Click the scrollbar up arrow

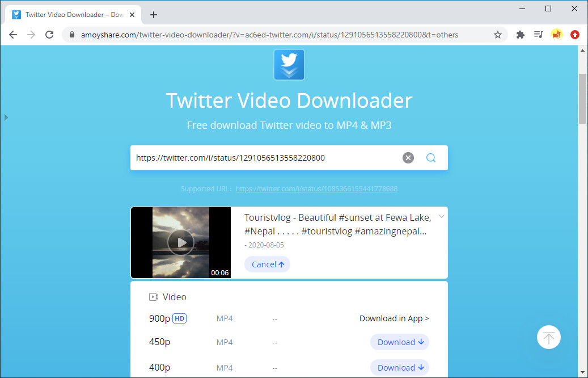click(x=582, y=51)
